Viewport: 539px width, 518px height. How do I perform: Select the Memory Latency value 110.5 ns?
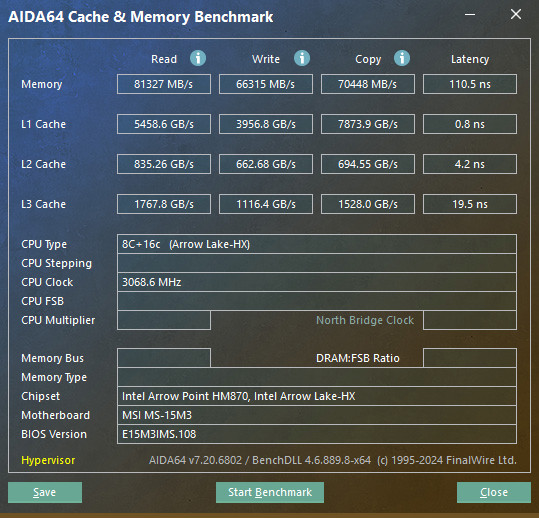click(x=470, y=84)
